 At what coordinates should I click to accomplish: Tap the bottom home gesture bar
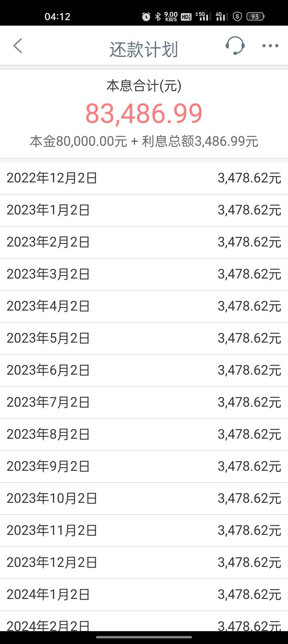(x=144, y=637)
